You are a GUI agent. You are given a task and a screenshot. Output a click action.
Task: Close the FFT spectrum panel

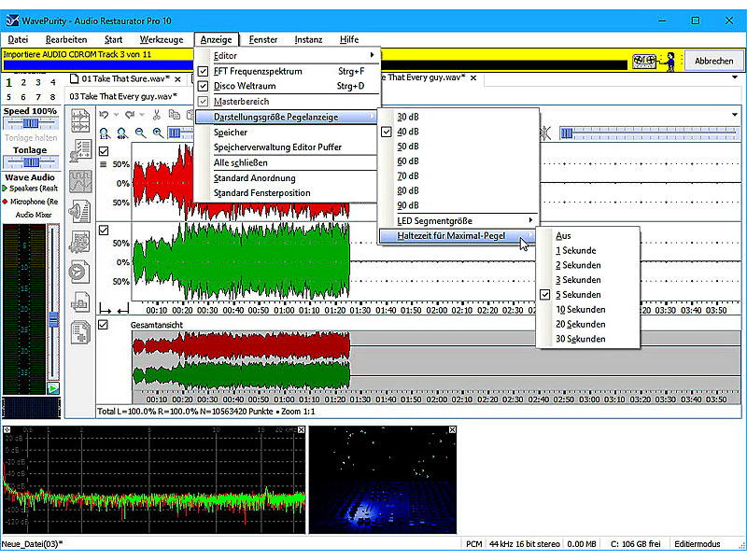(301, 430)
